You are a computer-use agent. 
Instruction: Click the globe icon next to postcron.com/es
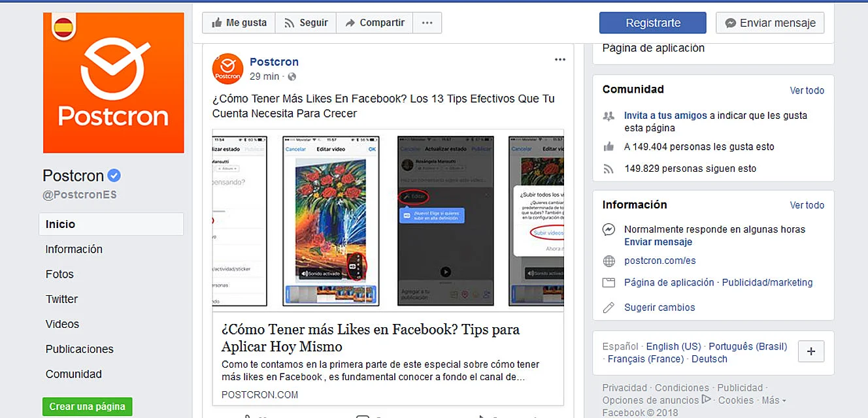point(609,261)
